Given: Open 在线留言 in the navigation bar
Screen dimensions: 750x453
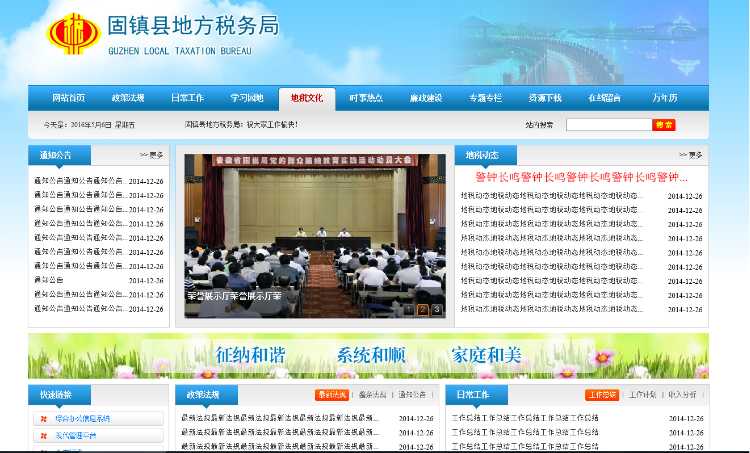Looking at the screenshot, I should [605, 98].
